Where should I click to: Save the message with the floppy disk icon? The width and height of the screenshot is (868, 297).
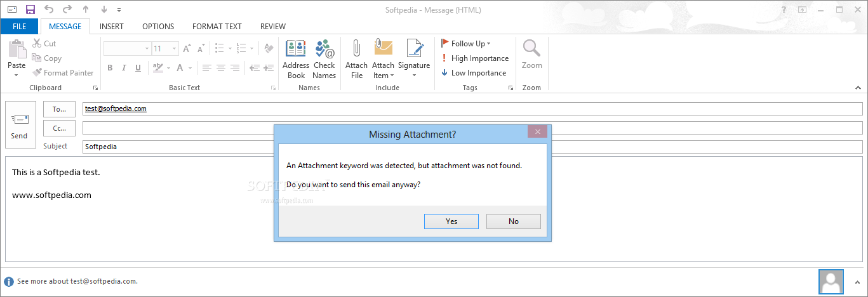tap(30, 10)
